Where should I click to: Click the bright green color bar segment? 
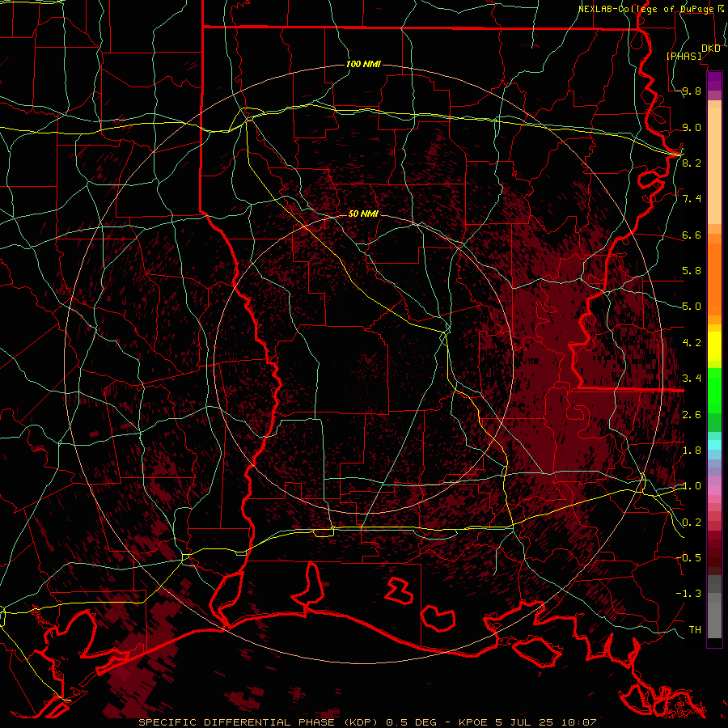tap(714, 390)
